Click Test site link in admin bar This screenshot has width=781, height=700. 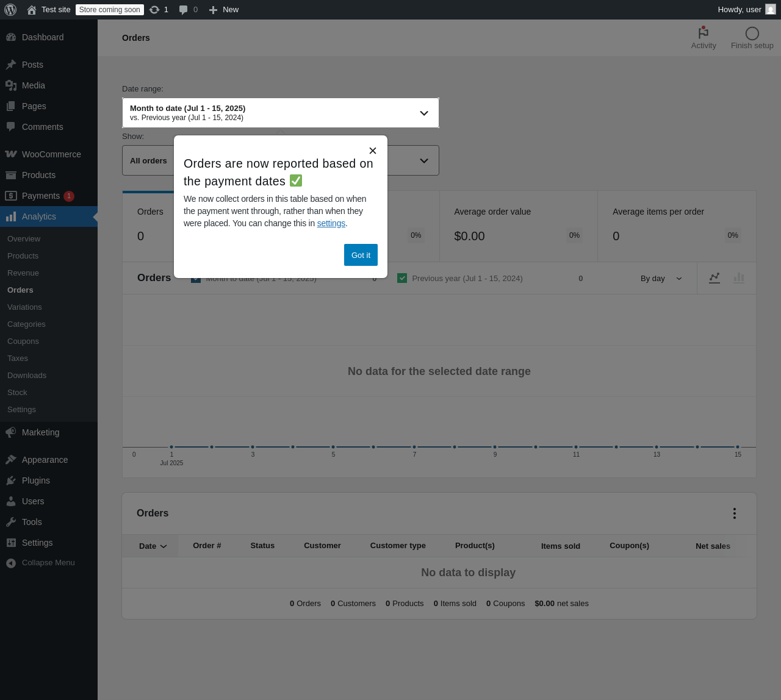(56, 10)
